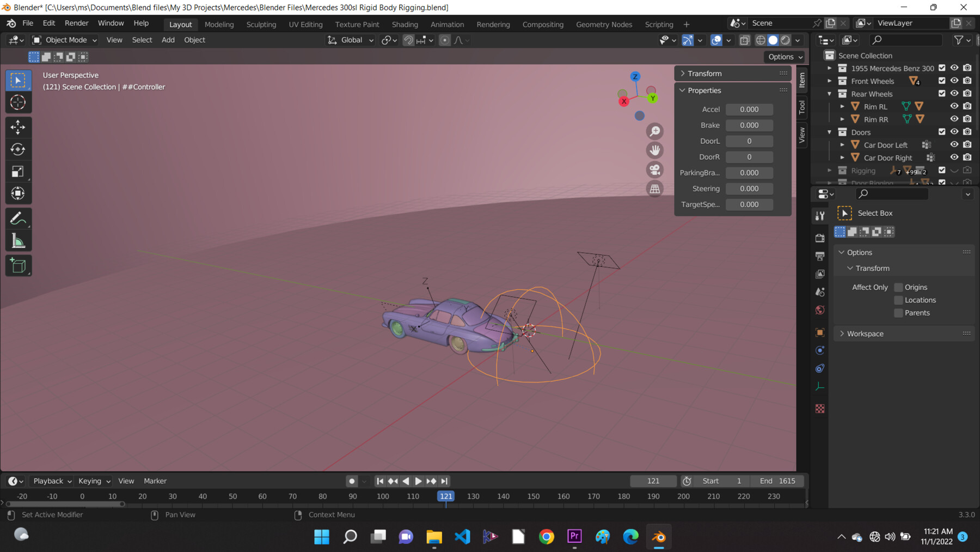
Task: Activate the Rotate tool
Action: (18, 149)
